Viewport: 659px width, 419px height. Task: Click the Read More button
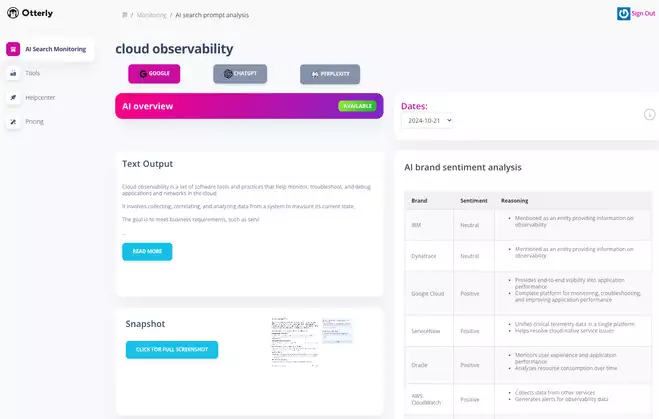147,251
